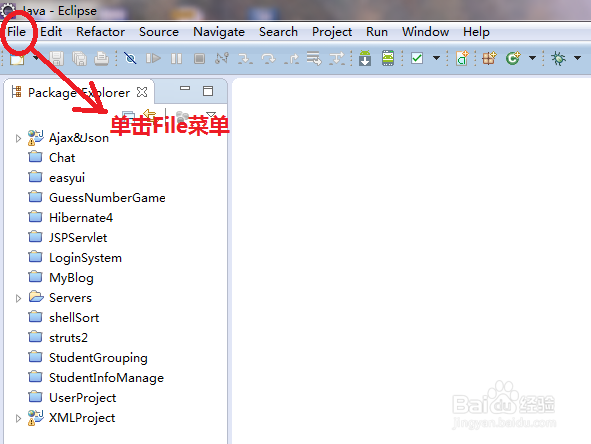Viewport: 591px width, 444px height.
Task: Select the Hibernate4 project
Action: click(x=81, y=217)
